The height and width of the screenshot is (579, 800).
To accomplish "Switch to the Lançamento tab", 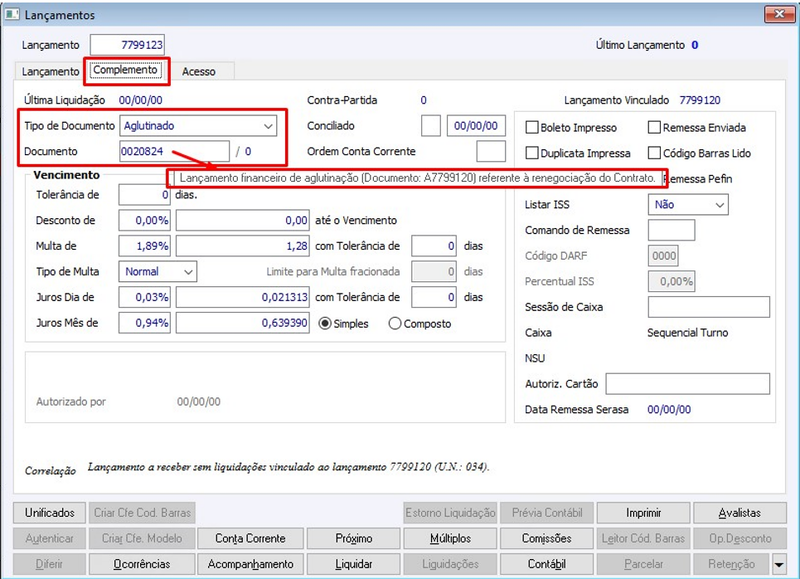I will (50, 71).
